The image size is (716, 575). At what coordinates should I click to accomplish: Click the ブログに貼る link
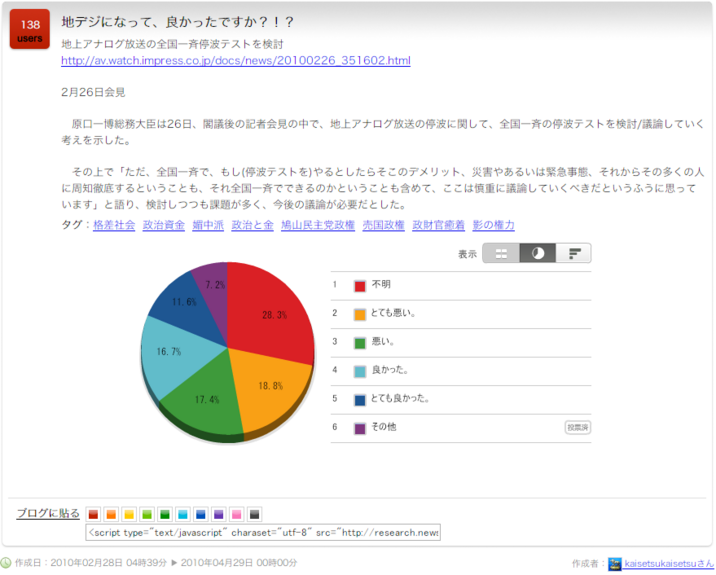pyautogui.click(x=48, y=513)
